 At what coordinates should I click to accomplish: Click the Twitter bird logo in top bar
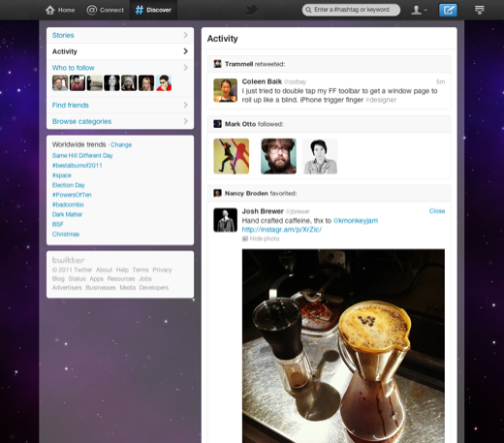click(252, 10)
